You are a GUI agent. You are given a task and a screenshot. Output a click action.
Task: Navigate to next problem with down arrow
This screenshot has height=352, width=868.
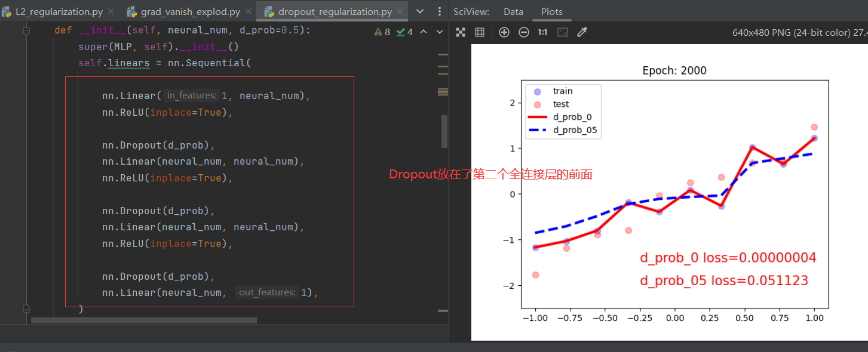pos(439,32)
